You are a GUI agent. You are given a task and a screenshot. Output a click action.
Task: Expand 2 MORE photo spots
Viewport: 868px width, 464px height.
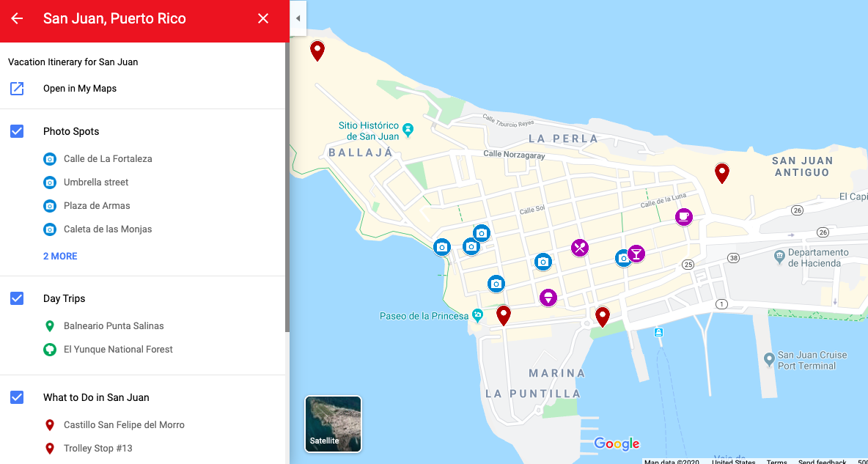click(x=60, y=257)
